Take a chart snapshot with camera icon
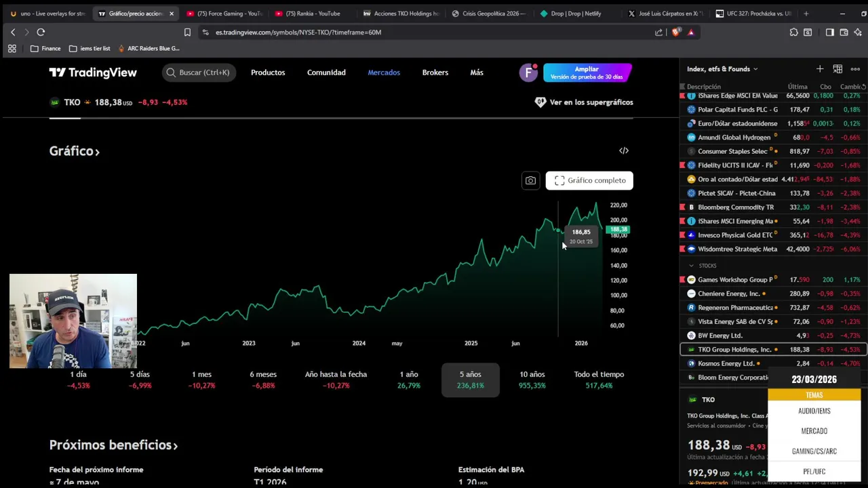 tap(530, 180)
